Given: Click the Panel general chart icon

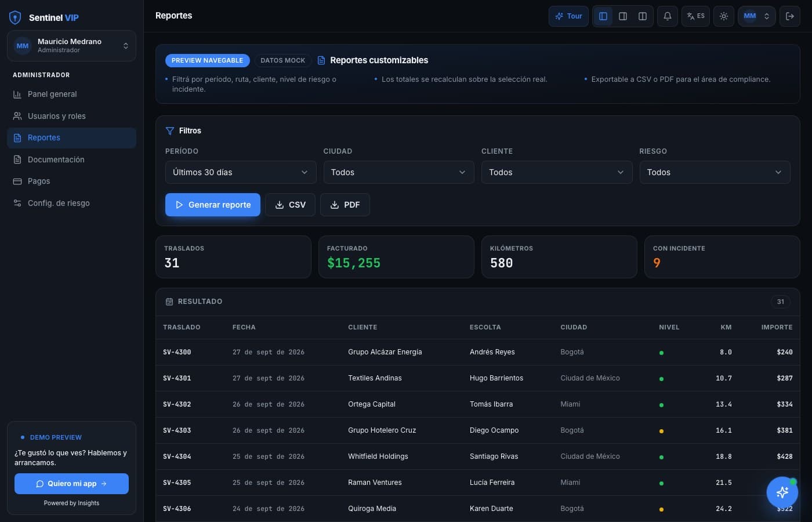Looking at the screenshot, I should click(x=17, y=94).
